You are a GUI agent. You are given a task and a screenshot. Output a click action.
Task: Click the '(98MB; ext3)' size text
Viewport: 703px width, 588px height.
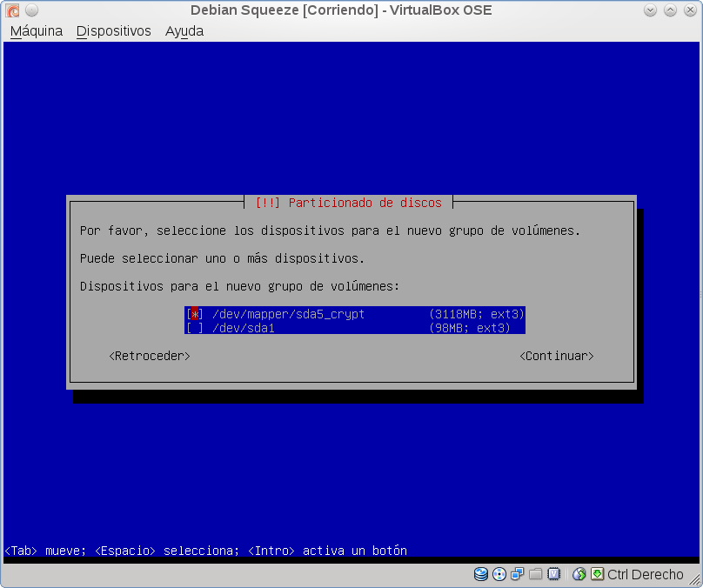(470, 328)
